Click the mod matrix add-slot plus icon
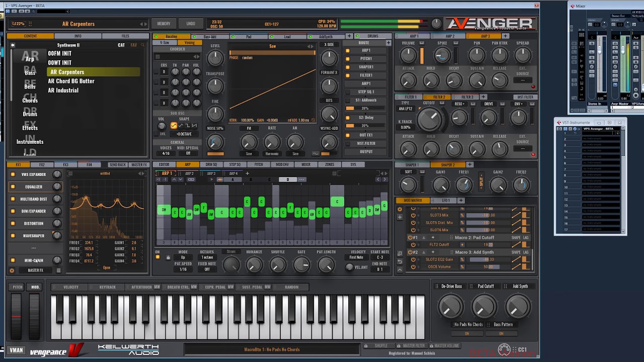644x362 pixels. 399,218
